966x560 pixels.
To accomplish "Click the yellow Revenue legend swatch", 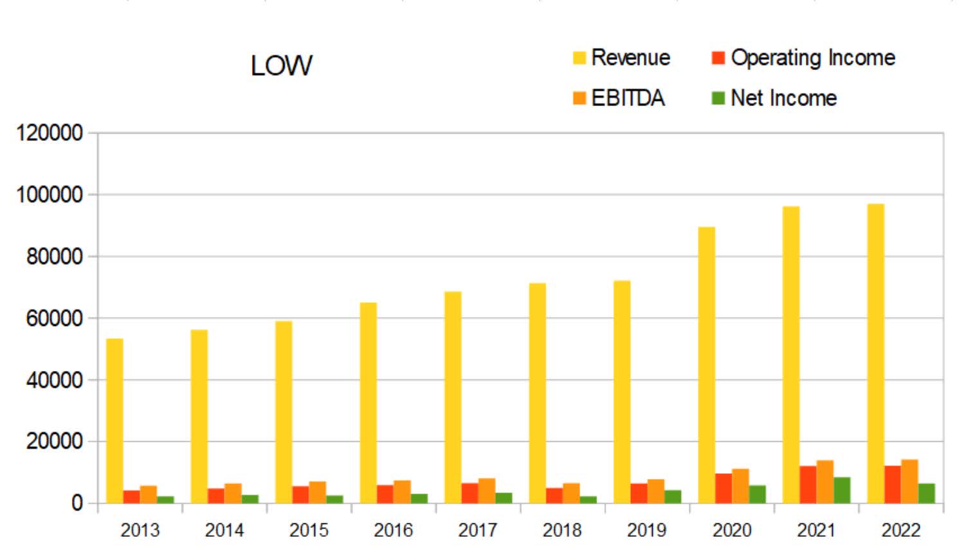I will (x=579, y=58).
